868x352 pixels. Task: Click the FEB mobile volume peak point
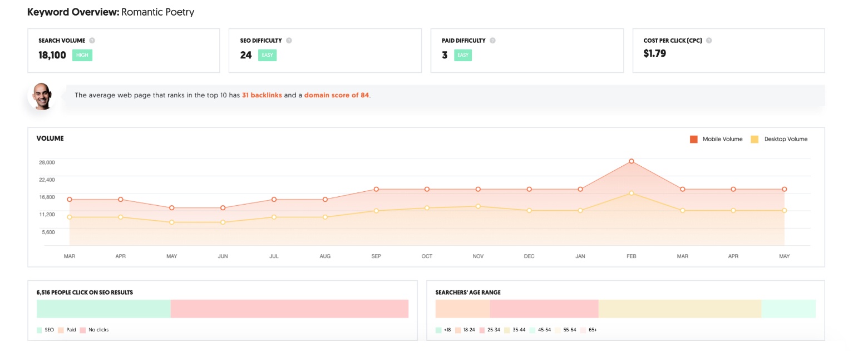coord(632,161)
